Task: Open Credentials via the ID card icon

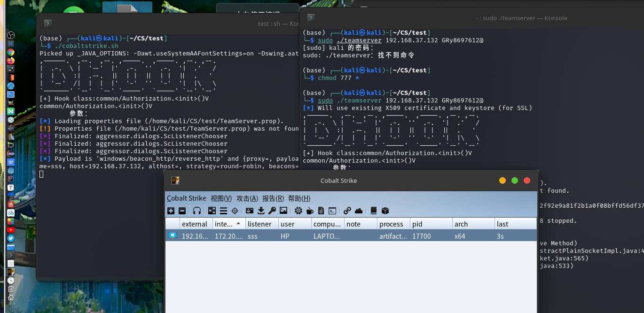Action: point(250,211)
